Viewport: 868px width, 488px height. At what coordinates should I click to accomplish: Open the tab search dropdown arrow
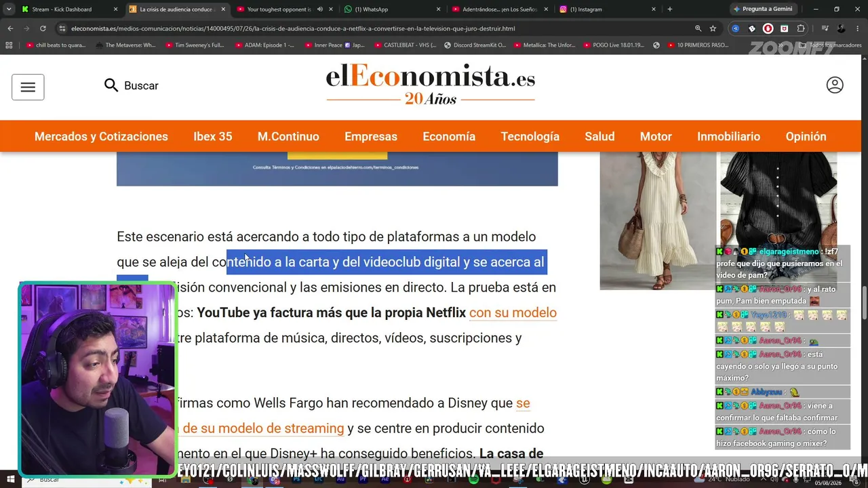point(10,9)
